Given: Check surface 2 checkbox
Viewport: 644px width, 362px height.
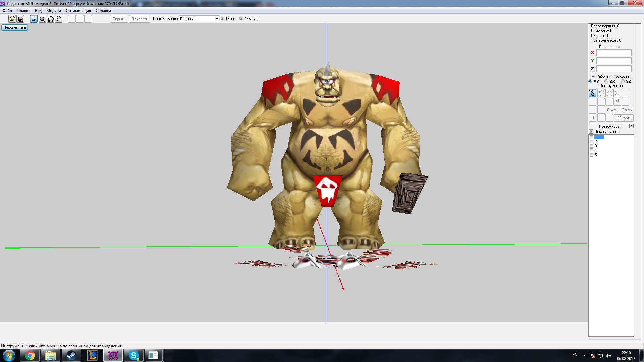Looking at the screenshot, I should 591,142.
